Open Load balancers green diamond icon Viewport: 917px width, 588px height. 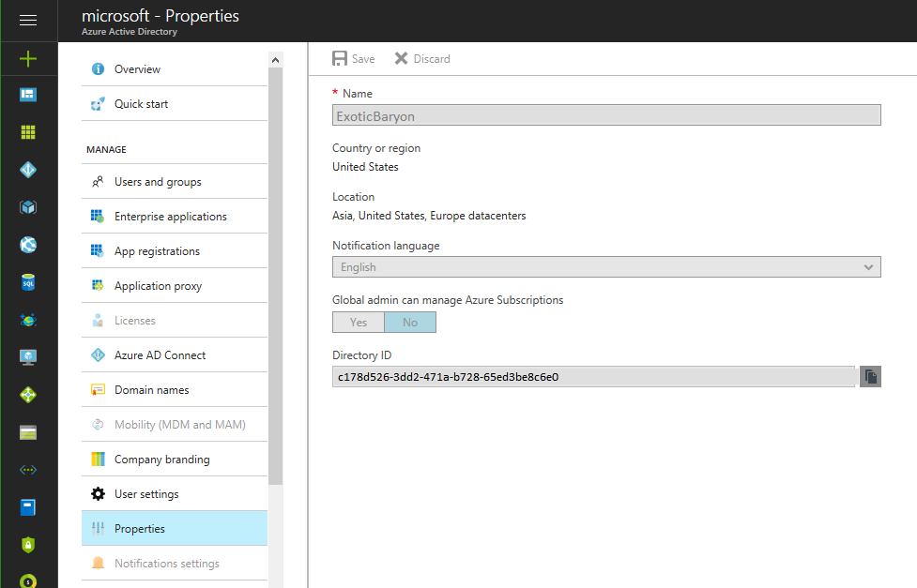click(x=28, y=395)
